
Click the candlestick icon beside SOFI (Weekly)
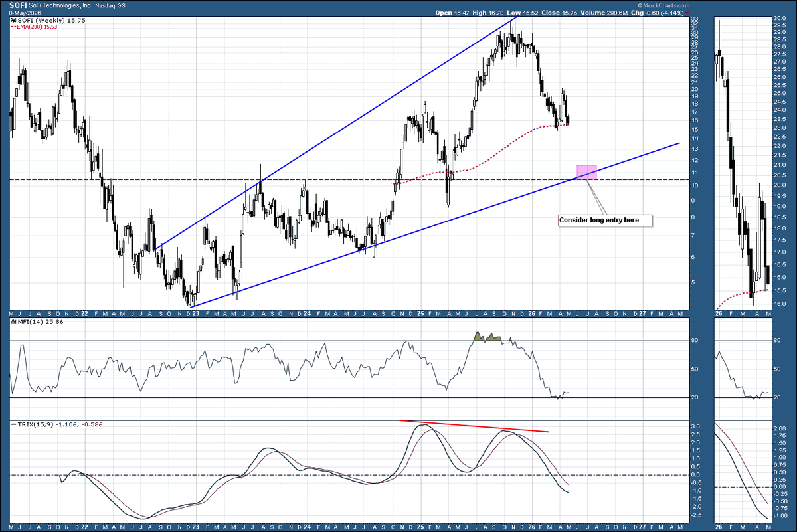coord(13,21)
